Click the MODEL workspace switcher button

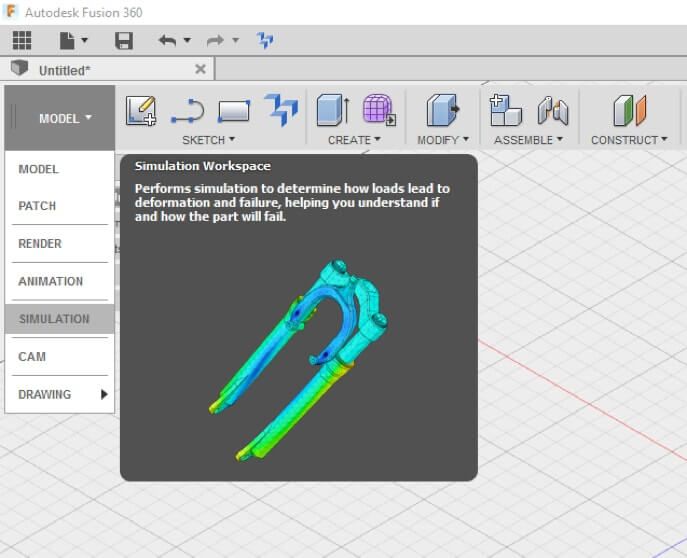pyautogui.click(x=64, y=118)
